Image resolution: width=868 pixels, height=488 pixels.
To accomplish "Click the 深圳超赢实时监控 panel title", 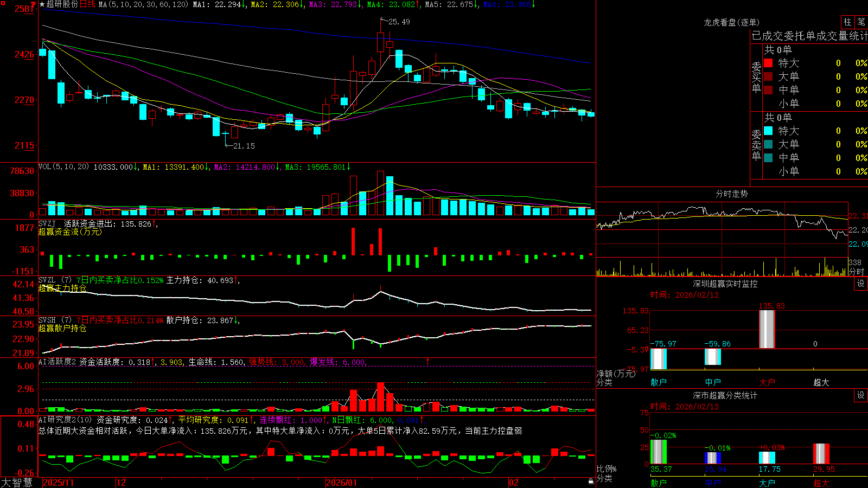I will click(x=725, y=284).
